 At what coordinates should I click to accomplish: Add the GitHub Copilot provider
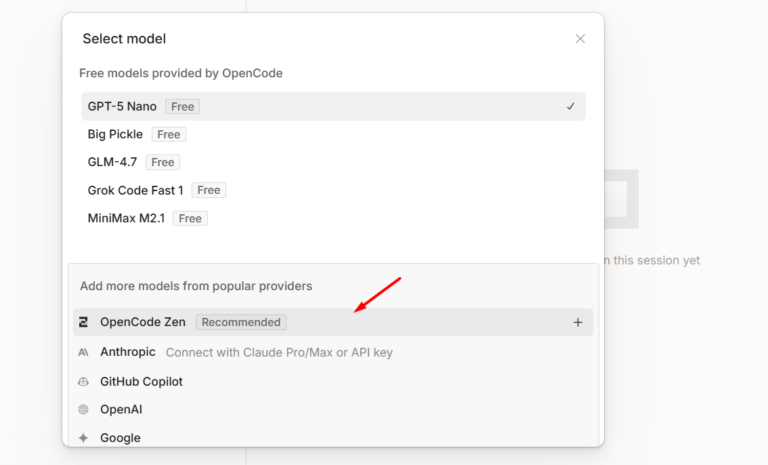tap(141, 381)
